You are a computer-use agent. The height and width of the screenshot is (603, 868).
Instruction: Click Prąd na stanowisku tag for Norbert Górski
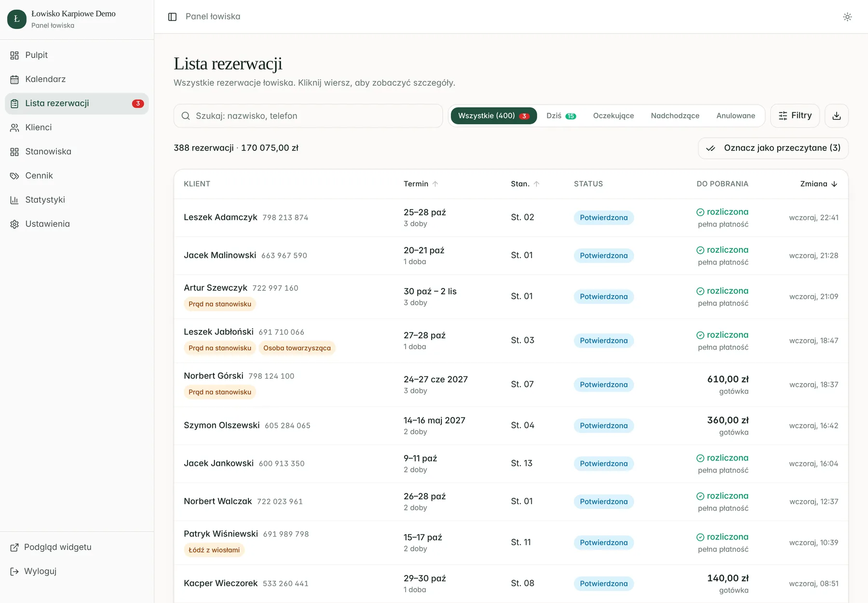[220, 392]
